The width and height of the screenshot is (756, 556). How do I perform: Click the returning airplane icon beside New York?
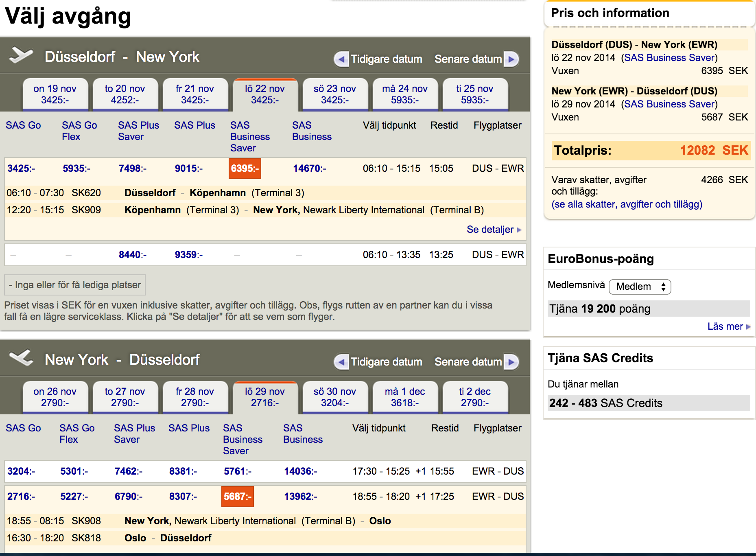coord(21,358)
